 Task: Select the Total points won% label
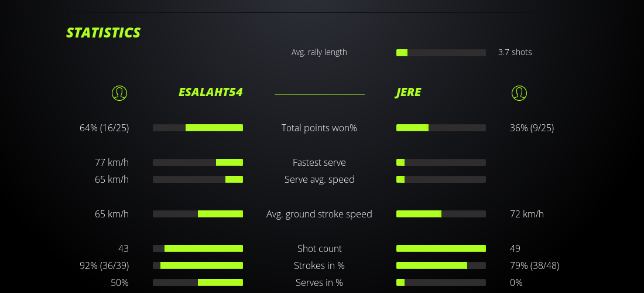click(319, 128)
